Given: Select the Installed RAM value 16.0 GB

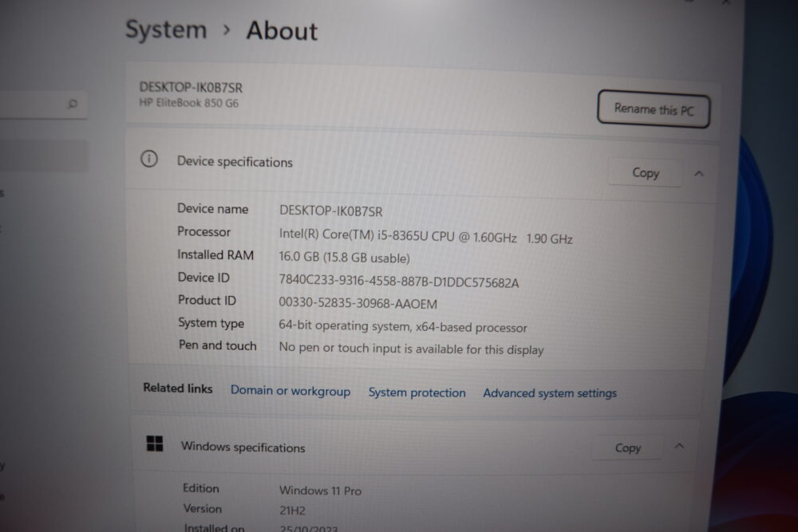Looking at the screenshot, I should point(344,258).
